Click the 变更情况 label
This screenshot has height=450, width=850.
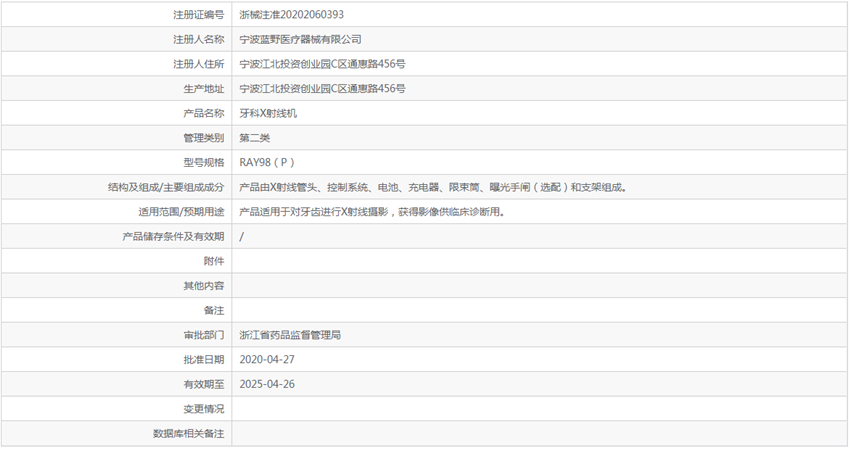tap(204, 409)
